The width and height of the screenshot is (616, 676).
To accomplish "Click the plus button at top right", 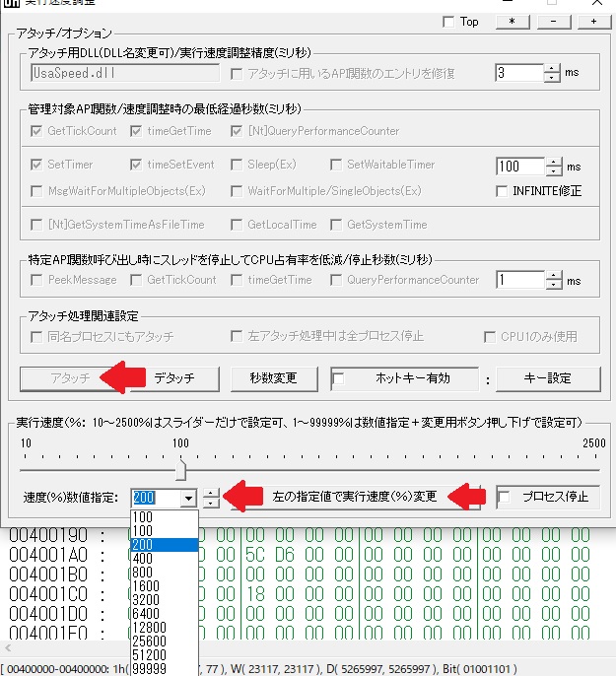I will (x=592, y=22).
